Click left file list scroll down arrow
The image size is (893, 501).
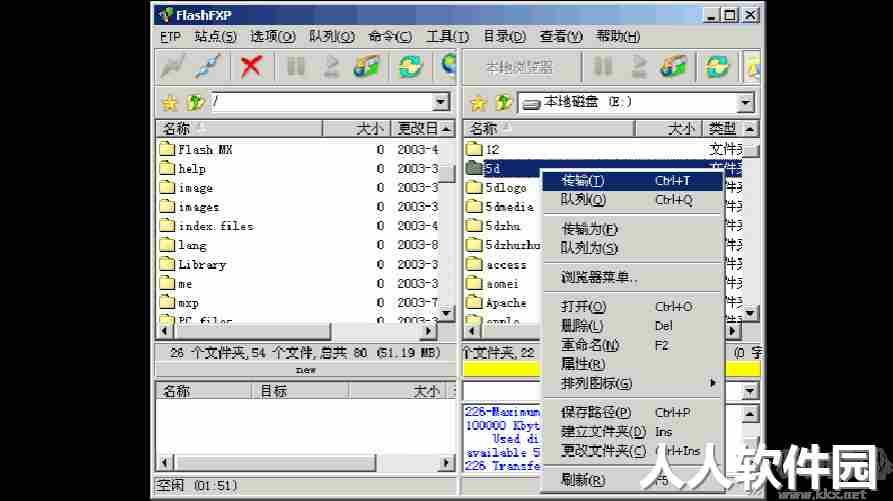[446, 314]
